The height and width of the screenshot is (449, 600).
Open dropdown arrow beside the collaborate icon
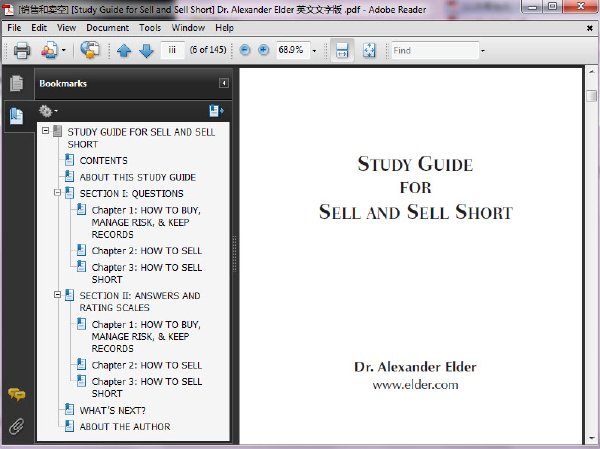click(64, 50)
